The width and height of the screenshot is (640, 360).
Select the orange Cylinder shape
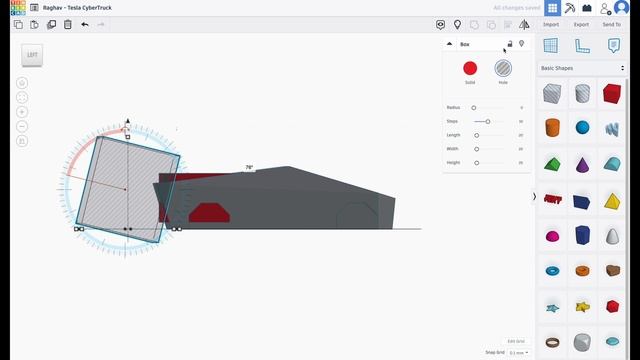[552, 128]
